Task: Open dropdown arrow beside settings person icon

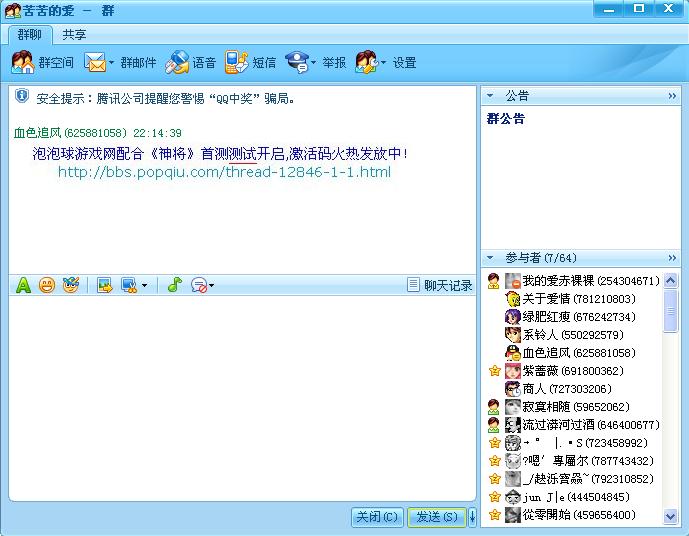Action: coord(383,63)
